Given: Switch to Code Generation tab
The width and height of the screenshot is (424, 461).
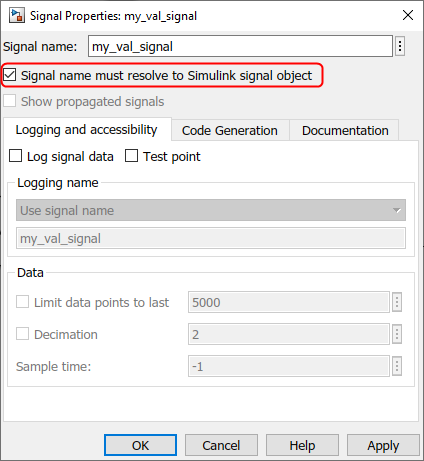Looking at the screenshot, I should tap(230, 130).
